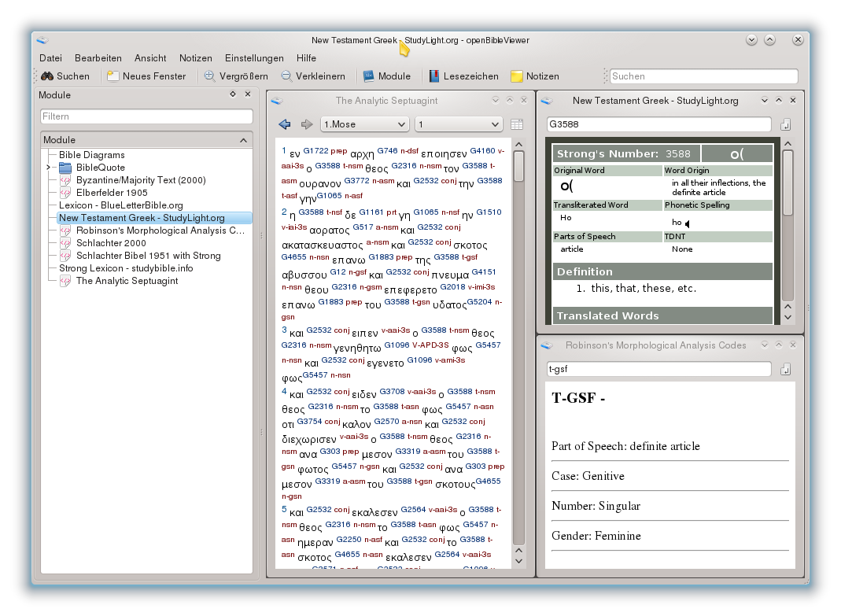Go back with blue arrow in Septuagint window
Image resolution: width=841 pixels, height=616 pixels.
(285, 124)
